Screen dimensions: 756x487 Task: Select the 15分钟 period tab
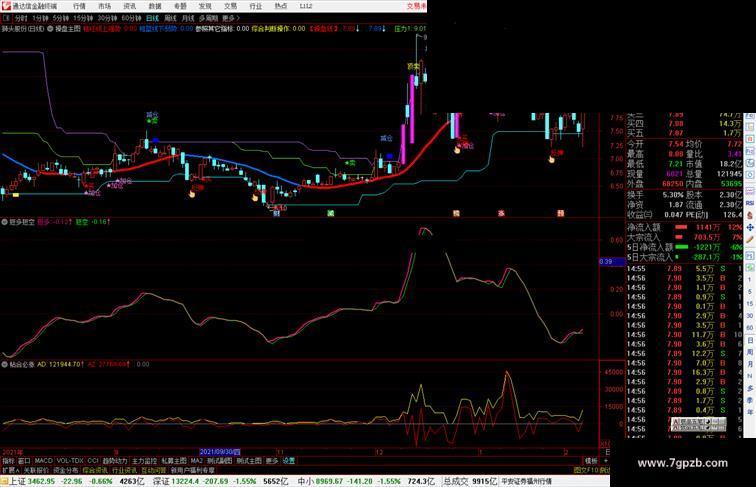coord(83,18)
